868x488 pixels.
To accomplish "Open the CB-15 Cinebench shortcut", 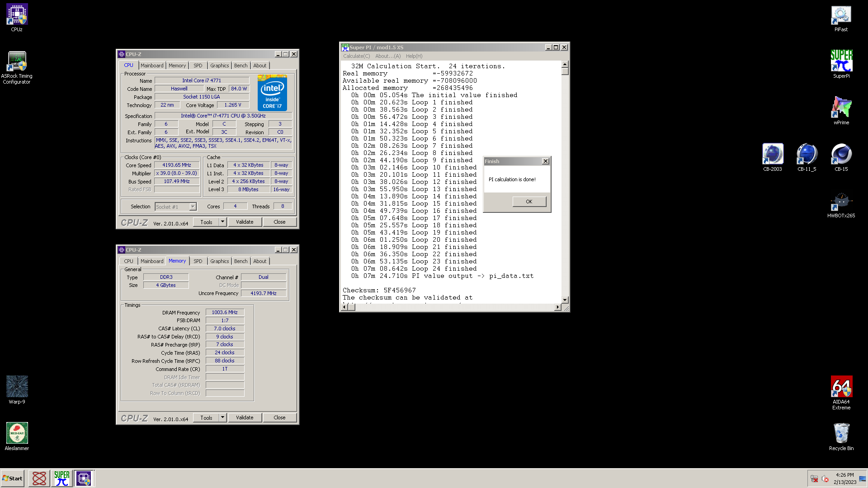I will tap(841, 157).
